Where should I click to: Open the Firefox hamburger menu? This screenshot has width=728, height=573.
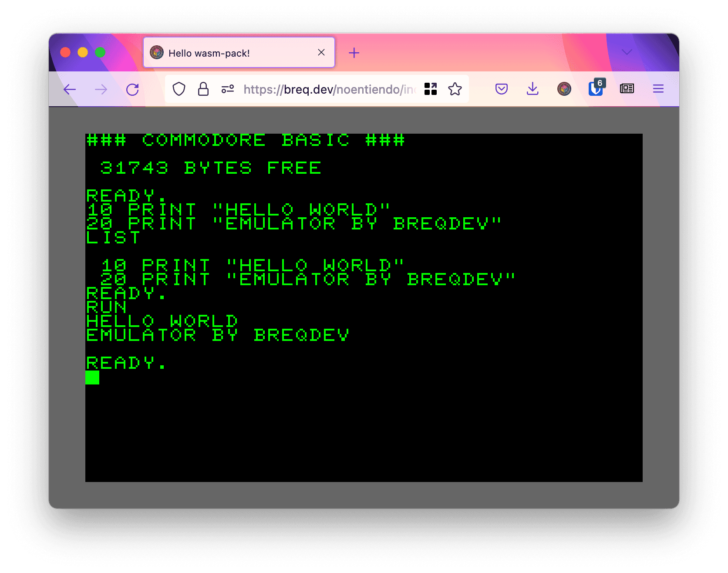658,89
